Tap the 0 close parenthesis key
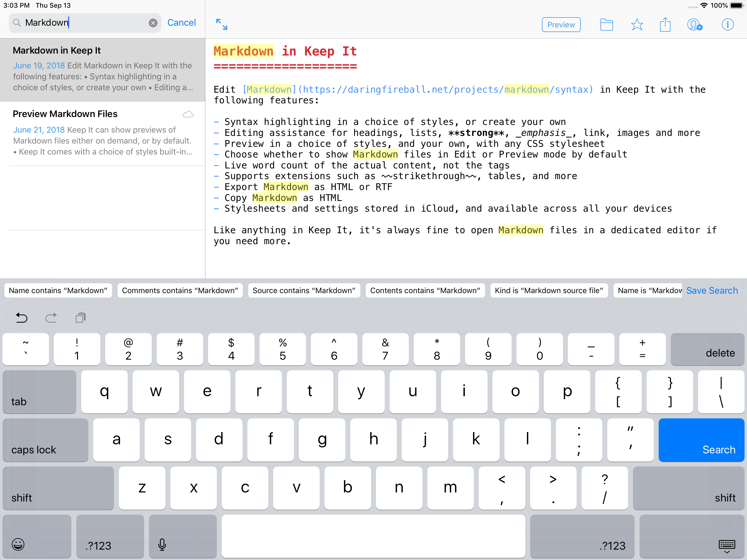 tap(539, 349)
